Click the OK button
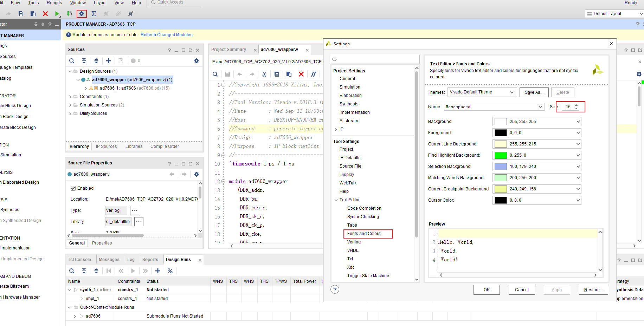644x326 pixels. pos(487,290)
